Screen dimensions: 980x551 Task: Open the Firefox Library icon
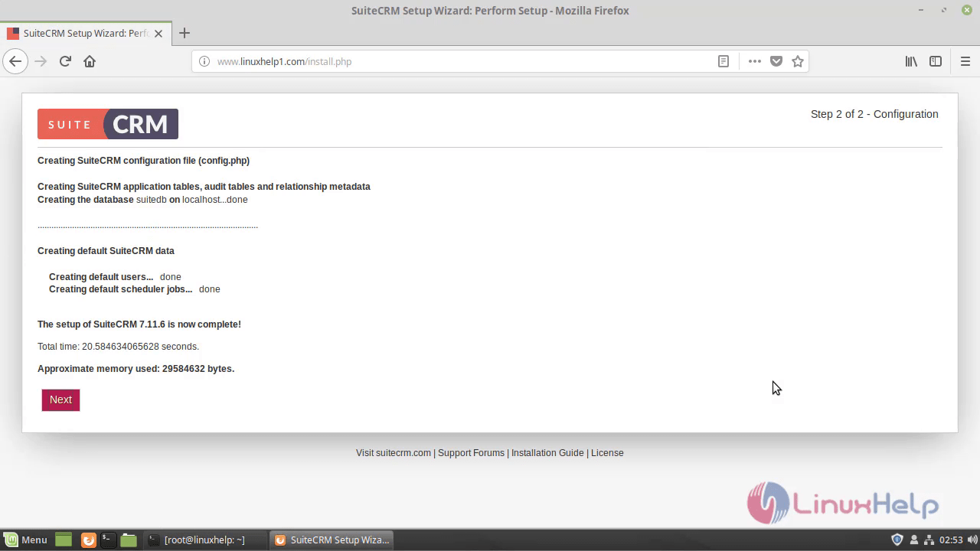(x=911, y=61)
